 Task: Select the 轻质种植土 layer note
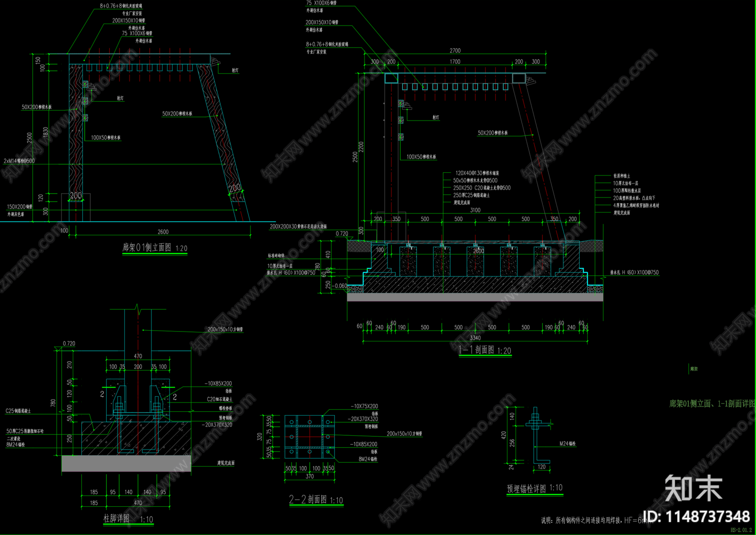tap(622, 176)
